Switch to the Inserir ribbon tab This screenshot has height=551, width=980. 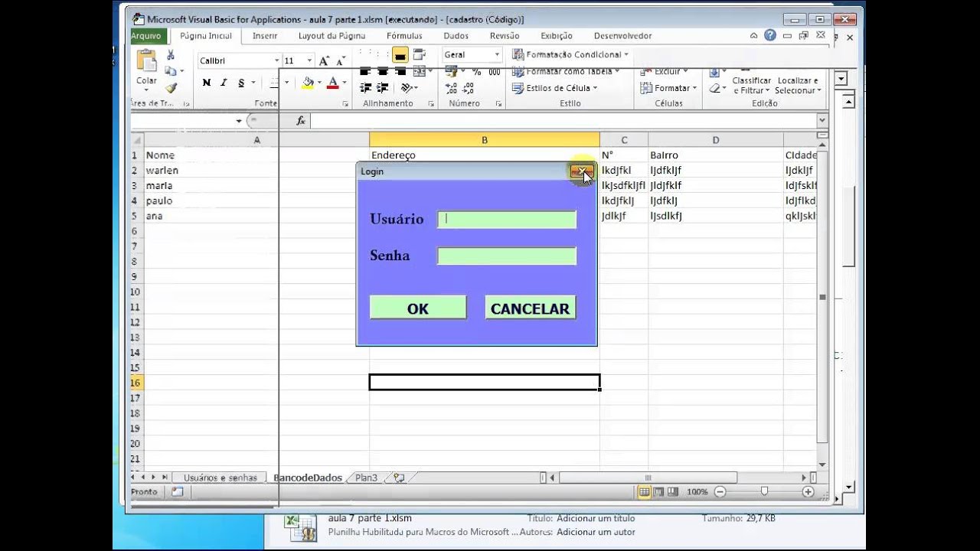[265, 36]
